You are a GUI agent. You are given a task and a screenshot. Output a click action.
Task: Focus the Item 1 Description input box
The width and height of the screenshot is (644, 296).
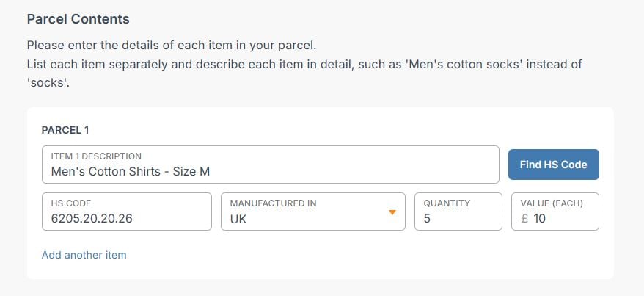click(271, 165)
